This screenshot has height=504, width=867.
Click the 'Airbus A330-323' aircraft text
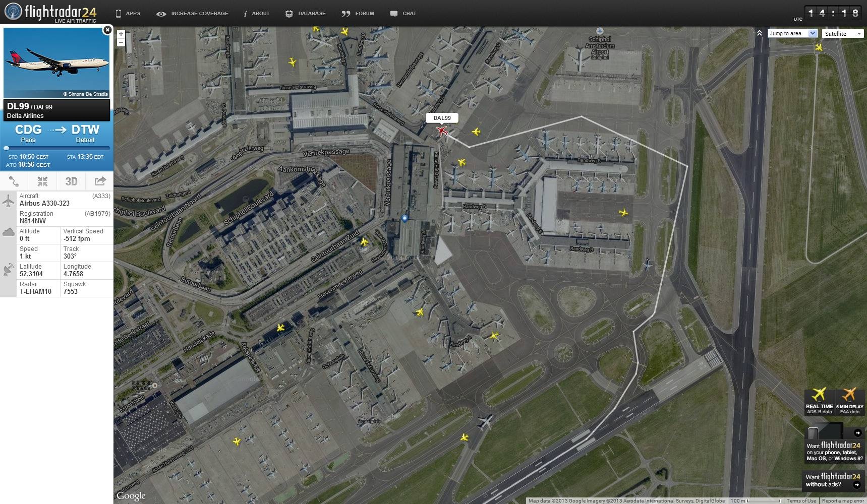(44, 203)
